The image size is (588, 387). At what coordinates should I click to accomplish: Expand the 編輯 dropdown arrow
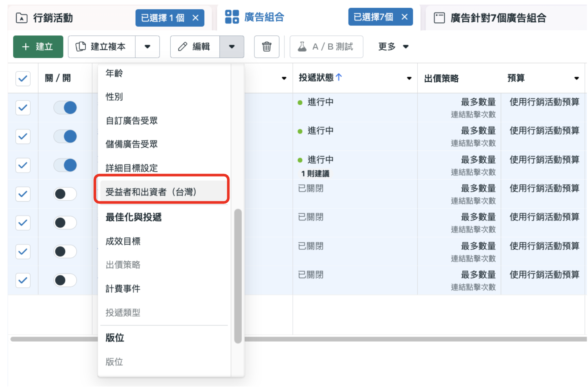coord(232,47)
